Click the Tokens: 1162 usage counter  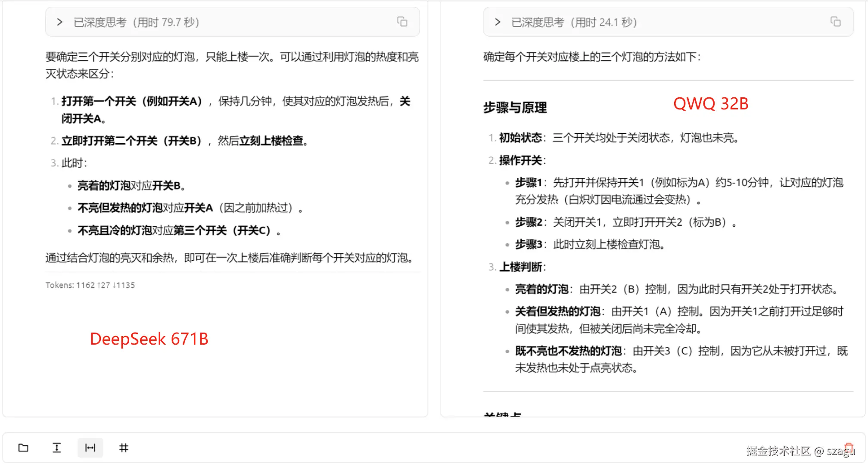(x=90, y=285)
